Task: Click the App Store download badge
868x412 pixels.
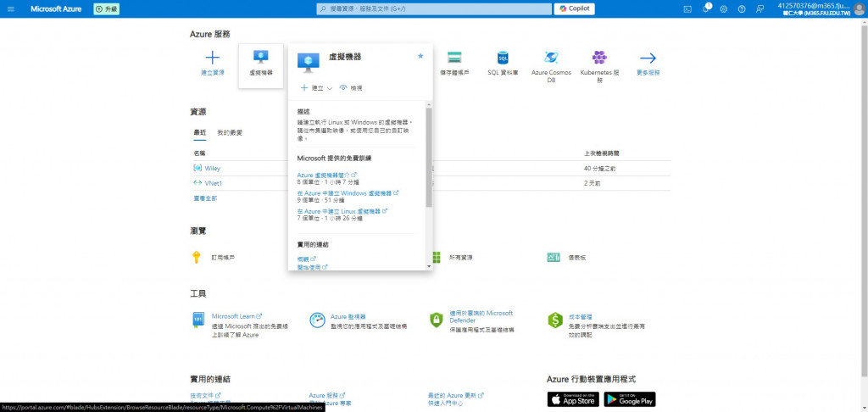Action: (x=573, y=399)
